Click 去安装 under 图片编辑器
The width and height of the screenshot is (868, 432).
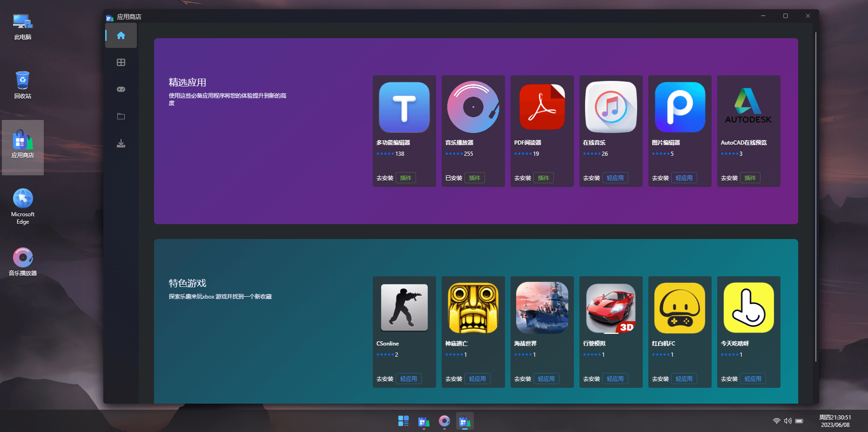point(660,178)
